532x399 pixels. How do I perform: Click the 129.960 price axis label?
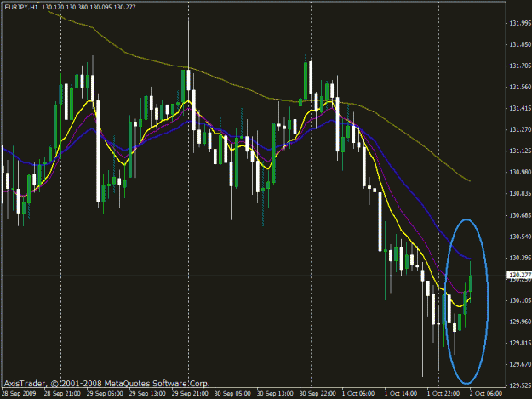520,322
